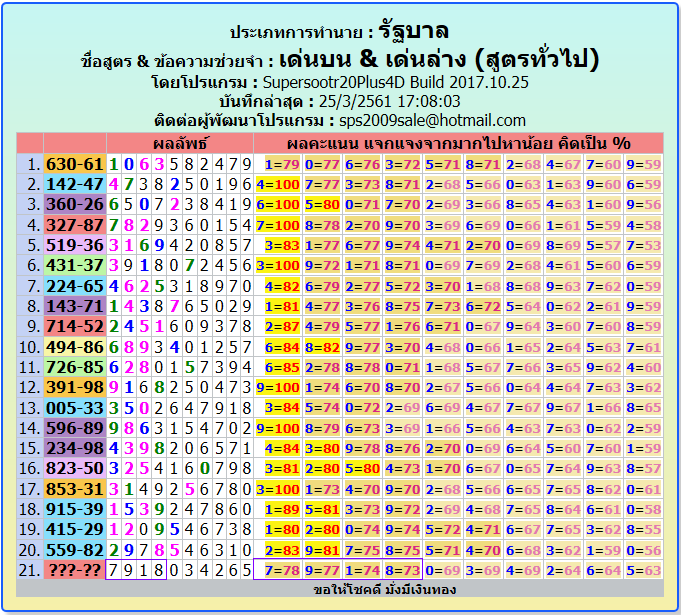The width and height of the screenshot is (681, 615).
Task: Click score 1=79 in row 1
Action: coord(282,164)
